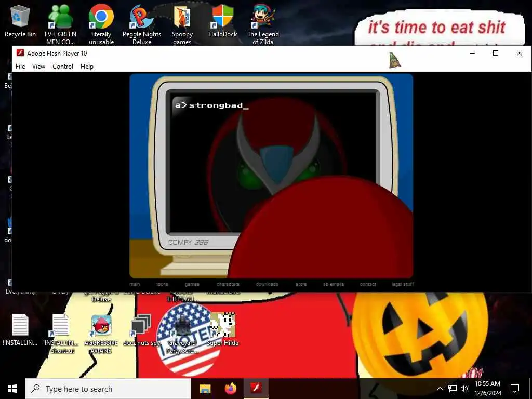Image resolution: width=532 pixels, height=399 pixels.
Task: Open the File menu in Flash Player
Action: click(20, 66)
